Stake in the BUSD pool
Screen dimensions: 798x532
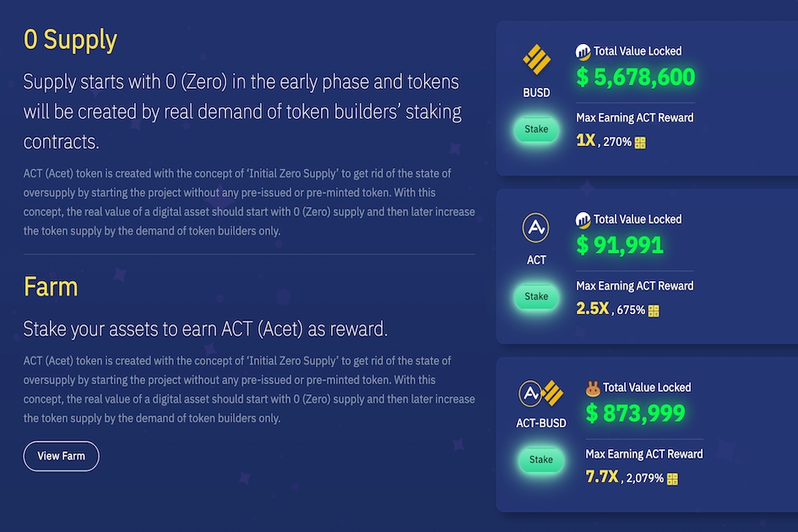point(536,129)
